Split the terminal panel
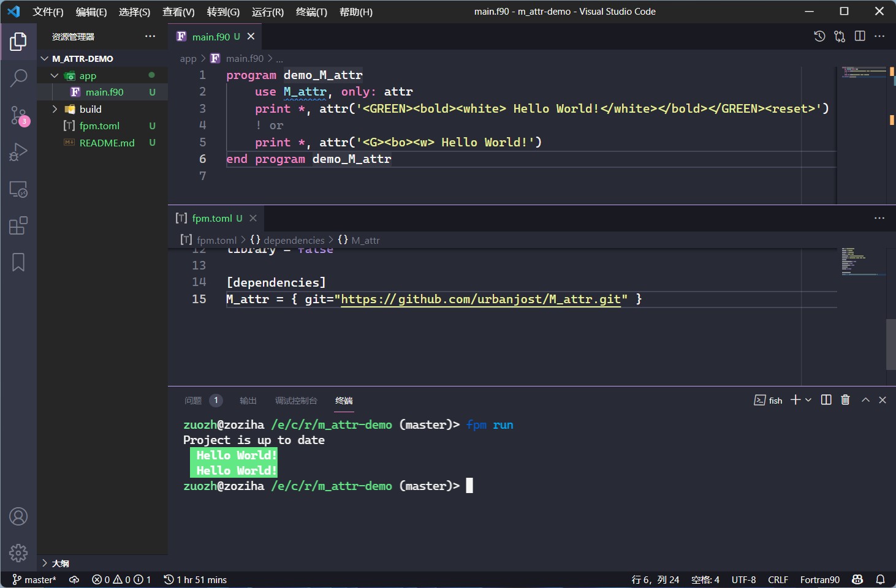 point(826,400)
